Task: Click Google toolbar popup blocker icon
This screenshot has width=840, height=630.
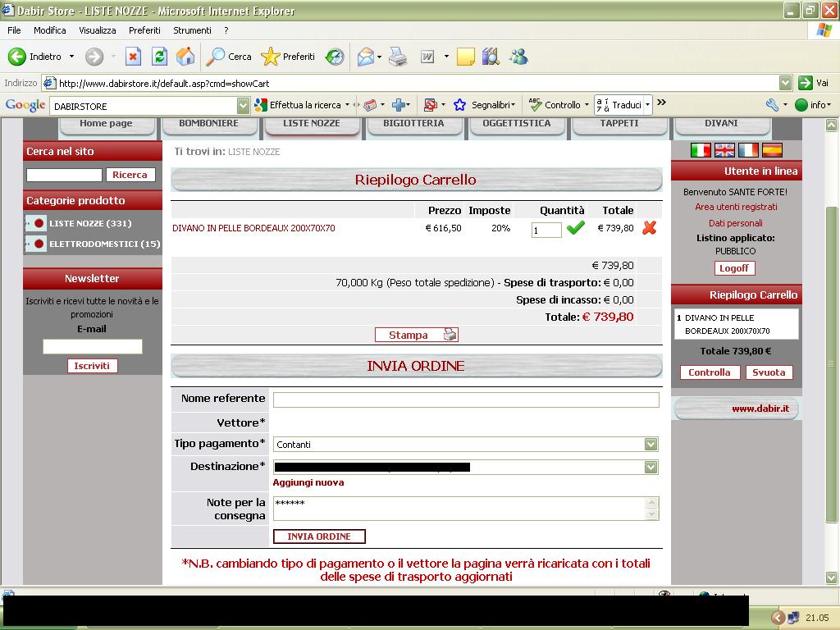Action: [x=430, y=105]
